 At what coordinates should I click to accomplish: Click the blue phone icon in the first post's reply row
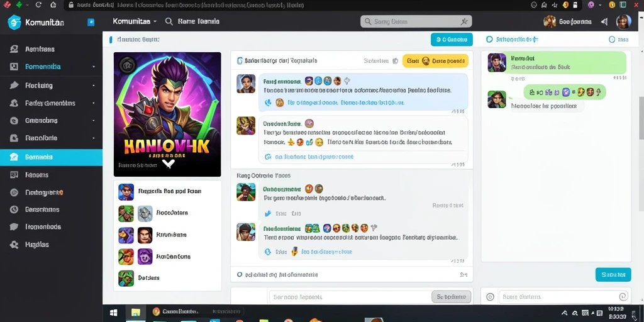268,103
